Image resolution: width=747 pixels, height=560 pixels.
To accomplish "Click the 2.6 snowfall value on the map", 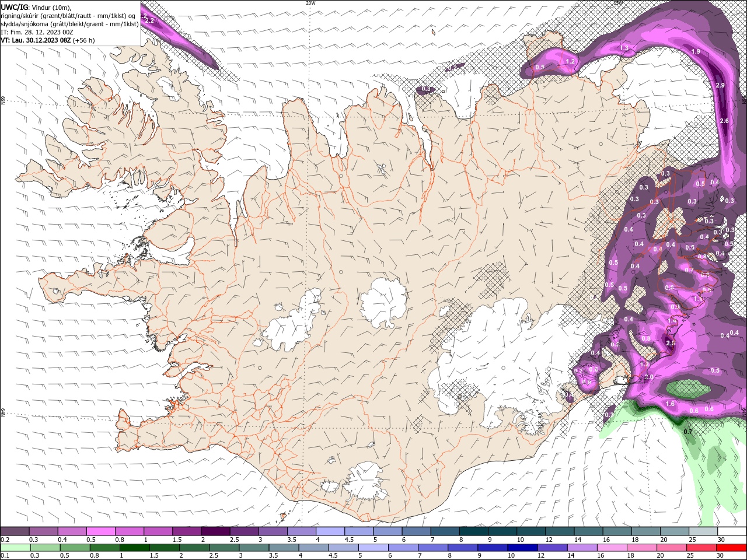I will click(x=724, y=121).
